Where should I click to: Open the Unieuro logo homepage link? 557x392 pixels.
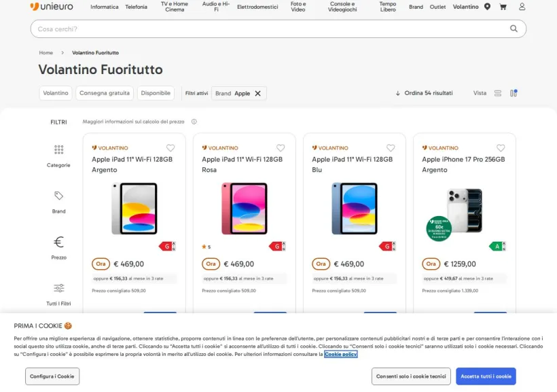pos(52,6)
